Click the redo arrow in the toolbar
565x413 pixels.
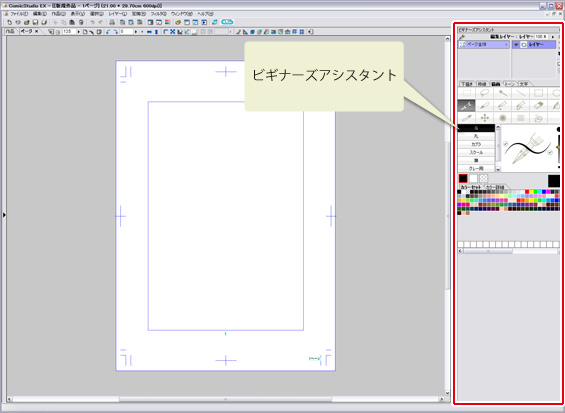tap(101, 22)
